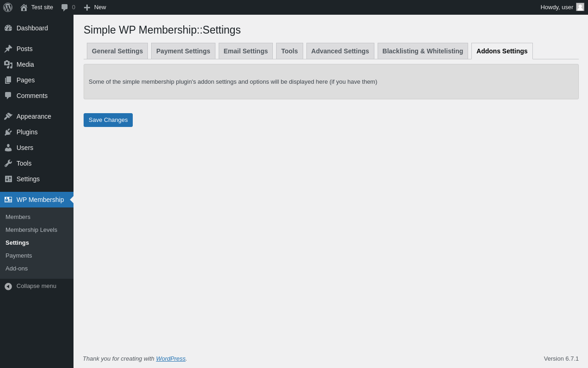Select the Email Settings tab
The height and width of the screenshot is (368, 588).
click(x=246, y=51)
